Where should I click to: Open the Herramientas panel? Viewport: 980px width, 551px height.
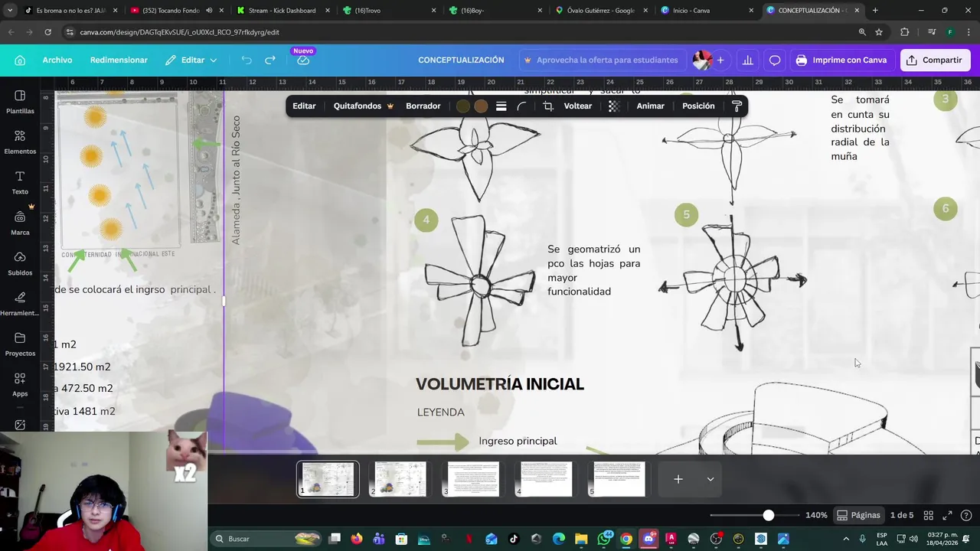tap(20, 304)
